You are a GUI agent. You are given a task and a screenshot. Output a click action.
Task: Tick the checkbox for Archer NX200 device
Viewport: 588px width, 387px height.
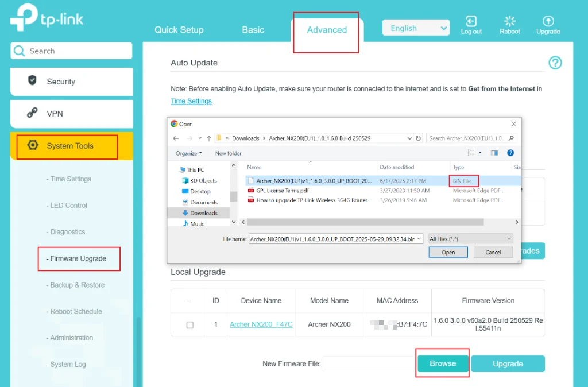coord(190,325)
